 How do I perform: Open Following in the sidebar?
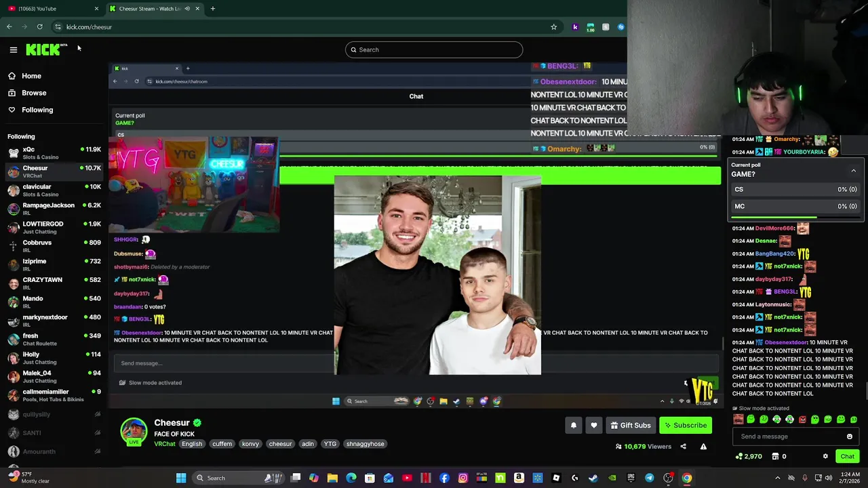tap(37, 110)
